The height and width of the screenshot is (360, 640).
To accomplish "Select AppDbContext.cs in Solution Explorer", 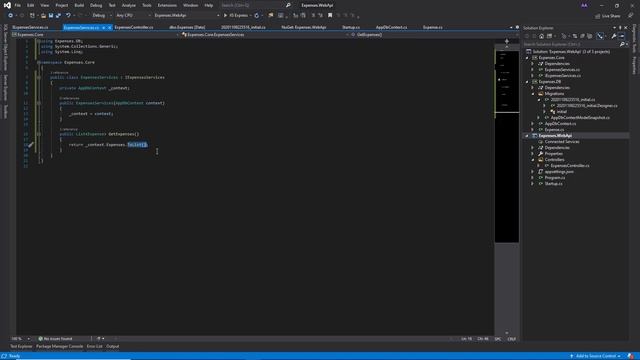I will click(x=560, y=124).
